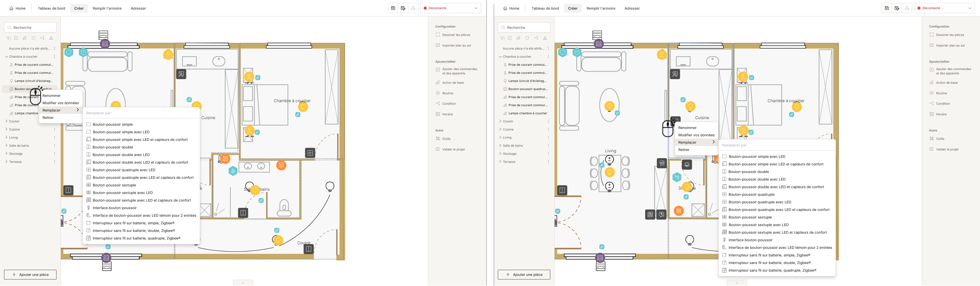The width and height of the screenshot is (980, 286).
Task: Open three-dot menu beside Cuisine in left tree
Action: coord(54,129)
